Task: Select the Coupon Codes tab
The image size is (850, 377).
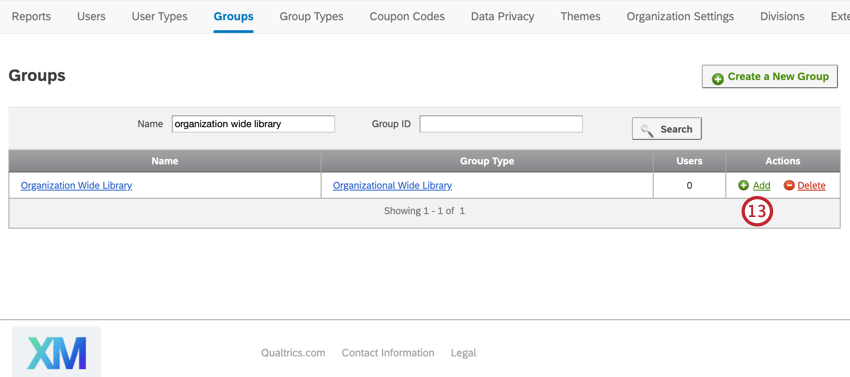Action: (x=407, y=16)
